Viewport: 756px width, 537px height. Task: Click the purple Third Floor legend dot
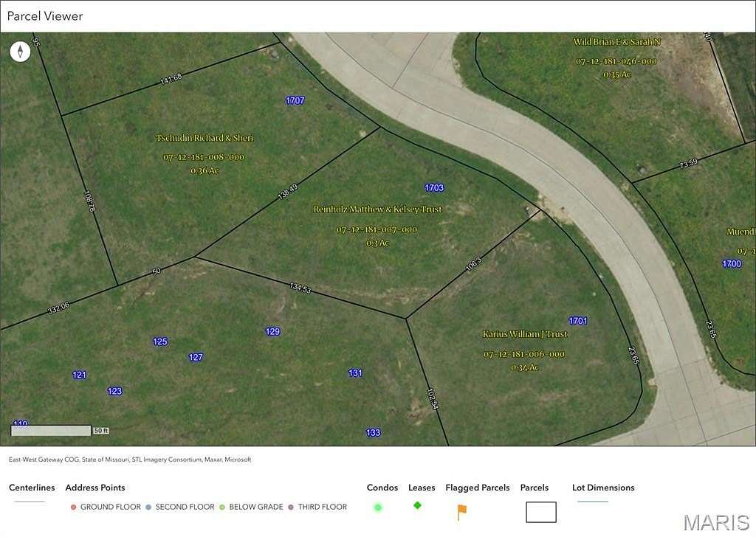pos(290,507)
